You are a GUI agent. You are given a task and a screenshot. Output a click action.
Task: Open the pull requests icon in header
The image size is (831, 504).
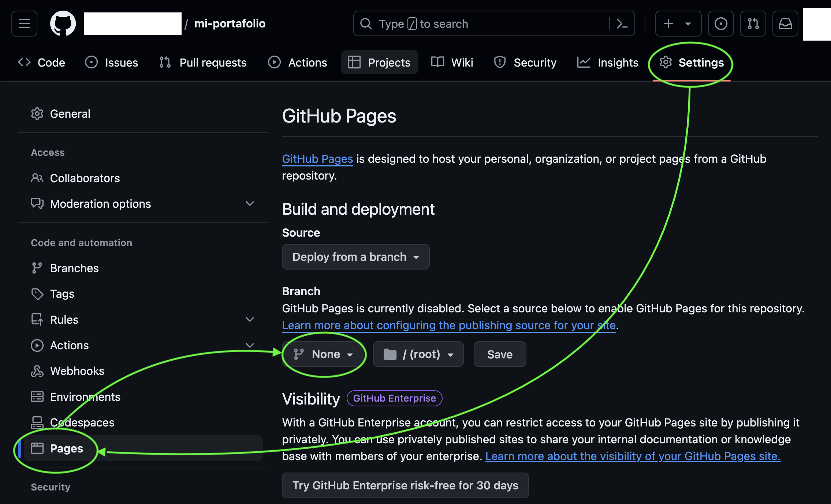coord(753,24)
